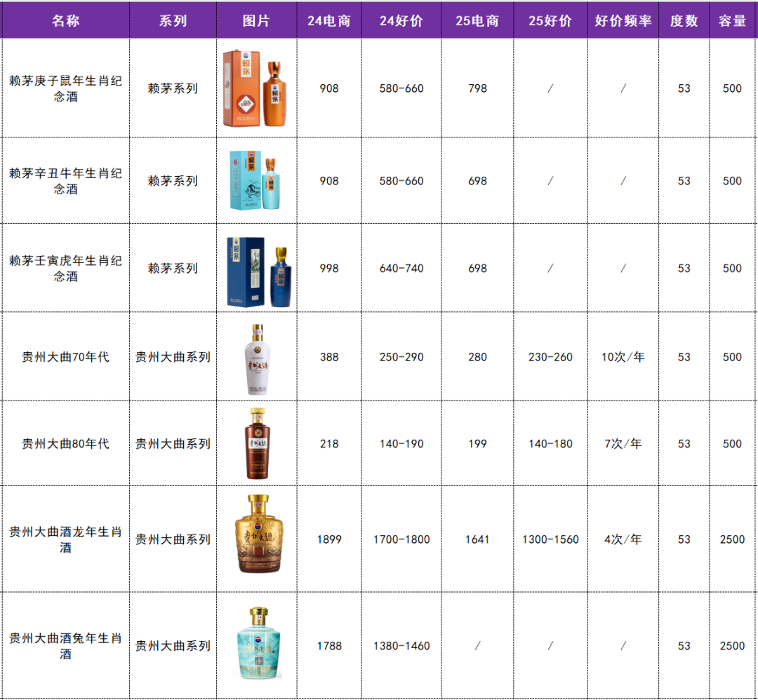This screenshot has width=758, height=700.
Task: Click 698 in the 壬寅虎年 row
Action: pos(477,268)
